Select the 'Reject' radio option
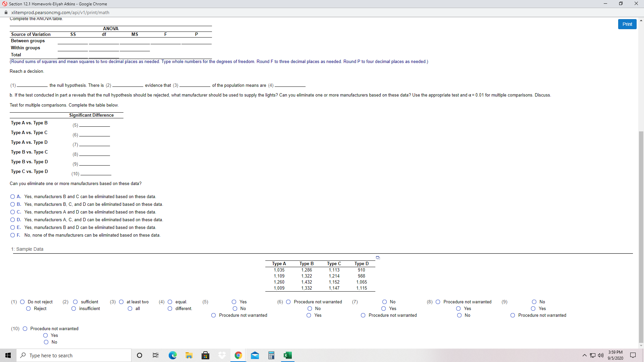Screen dimensions: 644x362 click(x=29, y=309)
